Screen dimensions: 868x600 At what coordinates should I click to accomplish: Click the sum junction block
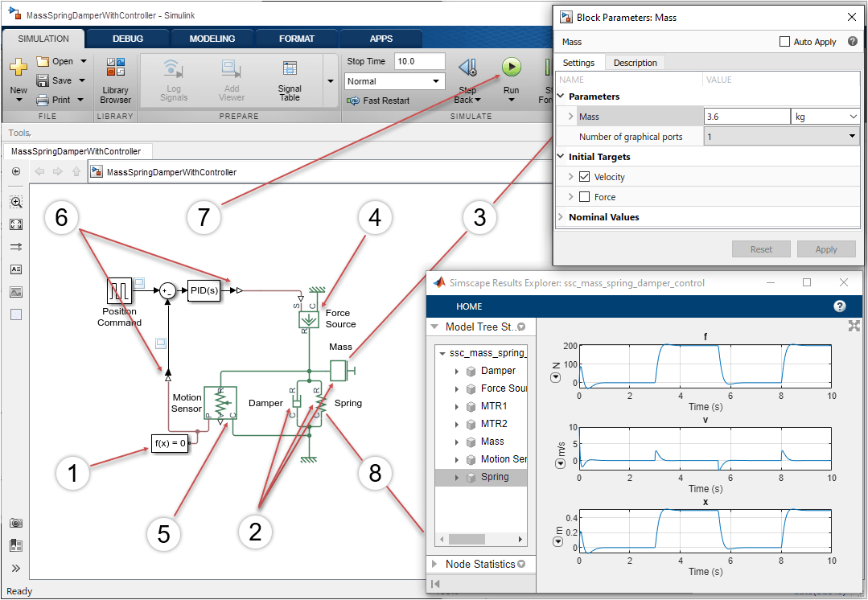168,290
